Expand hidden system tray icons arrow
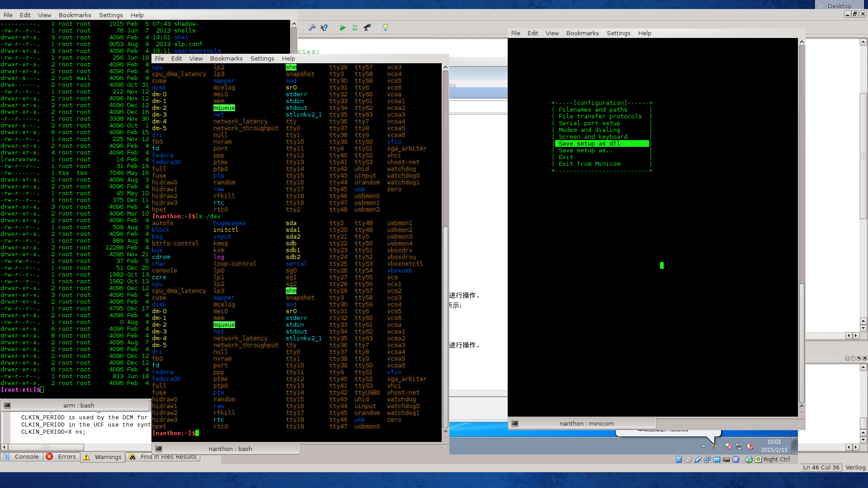 tap(703, 446)
